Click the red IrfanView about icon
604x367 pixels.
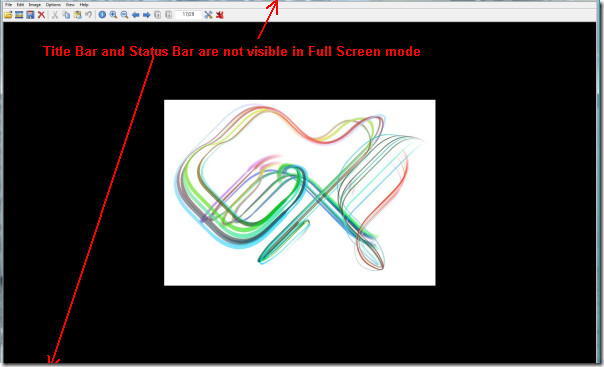tap(220, 15)
